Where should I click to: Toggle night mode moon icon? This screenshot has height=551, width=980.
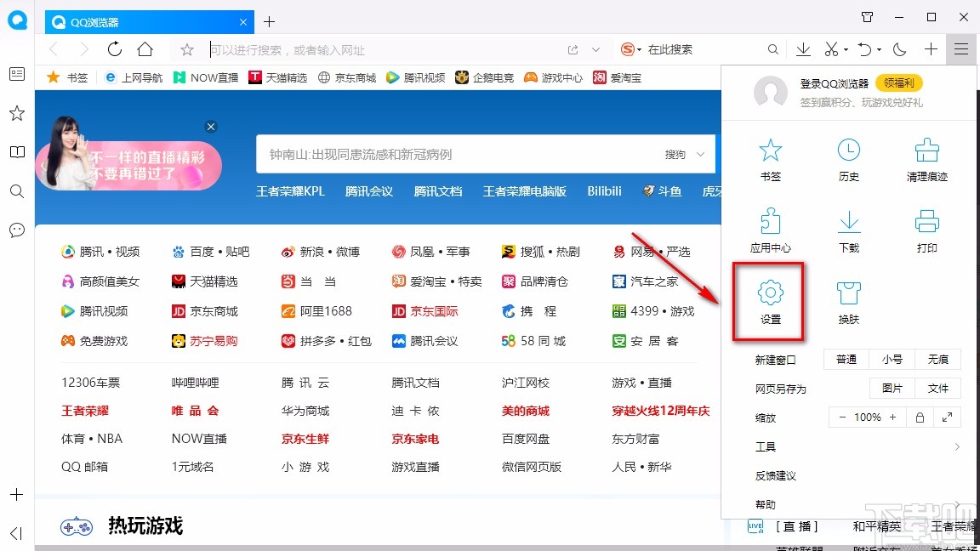click(899, 49)
